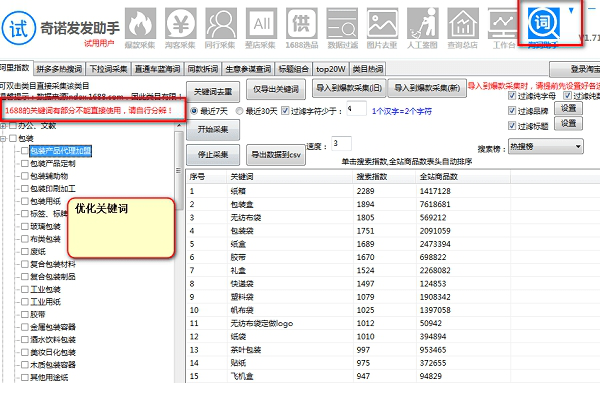600x398 pixels.
Task: Click 导入到爆款采集(新) button
Action: coord(427,88)
